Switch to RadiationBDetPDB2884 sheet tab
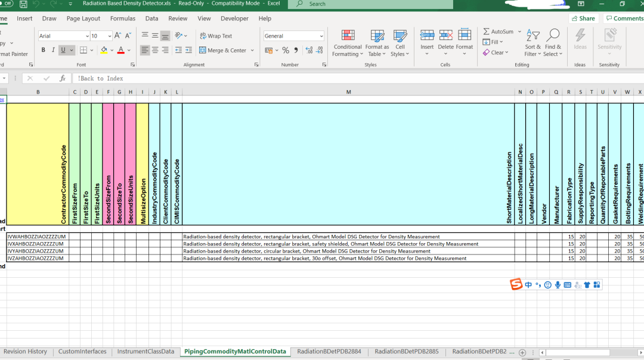 (329, 352)
